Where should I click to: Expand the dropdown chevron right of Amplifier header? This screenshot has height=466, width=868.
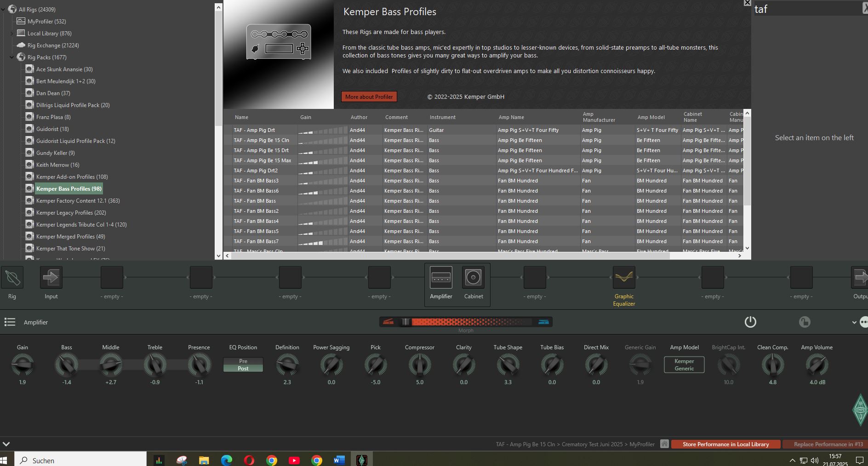pyautogui.click(x=854, y=322)
